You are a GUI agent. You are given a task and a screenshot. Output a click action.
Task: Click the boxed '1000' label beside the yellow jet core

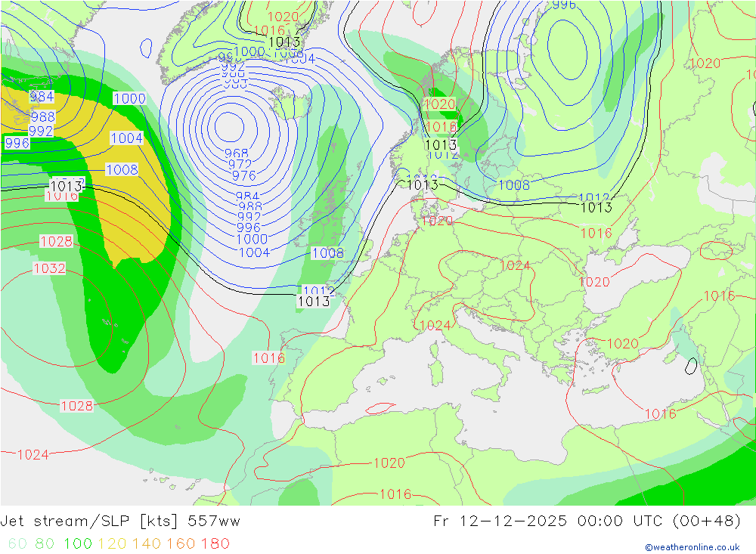[x=129, y=98]
